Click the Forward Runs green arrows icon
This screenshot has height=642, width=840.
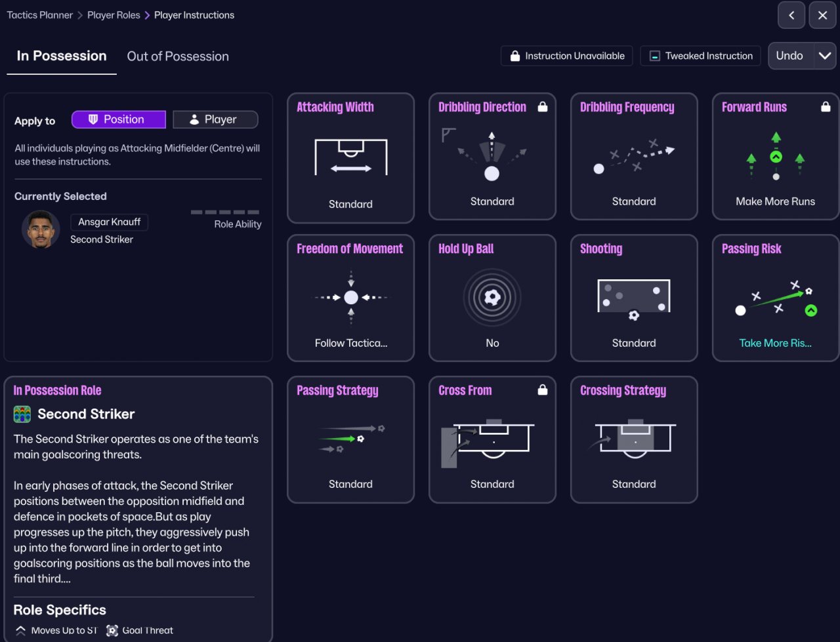click(776, 156)
